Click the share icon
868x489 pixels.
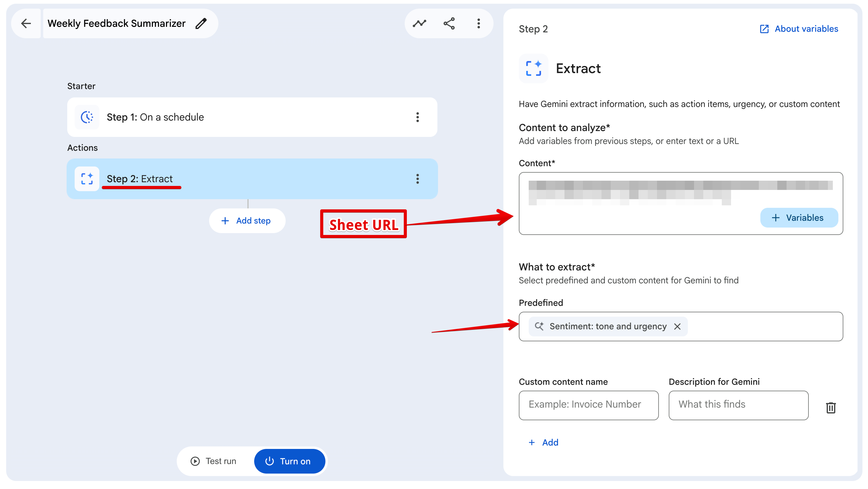tap(449, 23)
